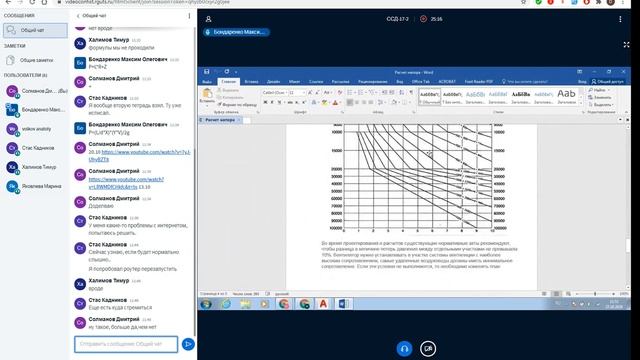Click Общий доступ share button in Word
This screenshot has height=360, width=640.
pyautogui.click(x=608, y=82)
